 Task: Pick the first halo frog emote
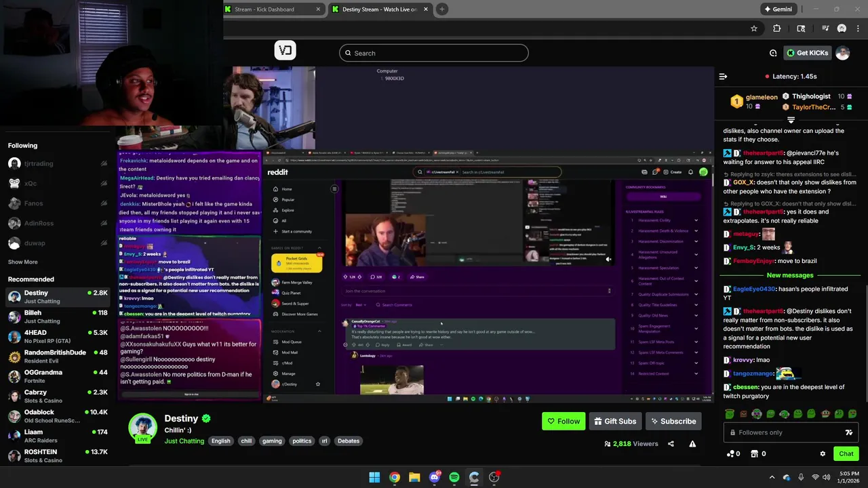pos(730,413)
